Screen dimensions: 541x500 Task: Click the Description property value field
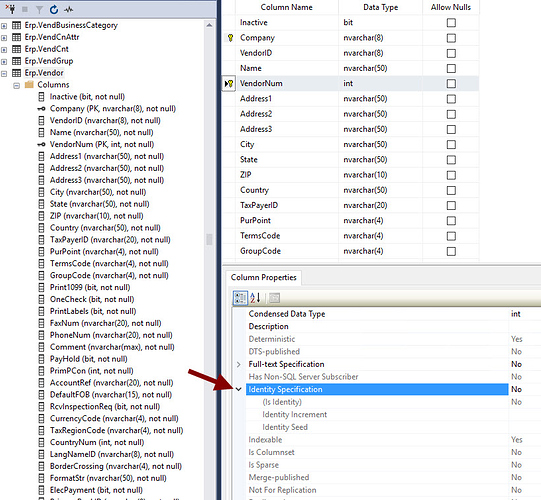(x=524, y=326)
